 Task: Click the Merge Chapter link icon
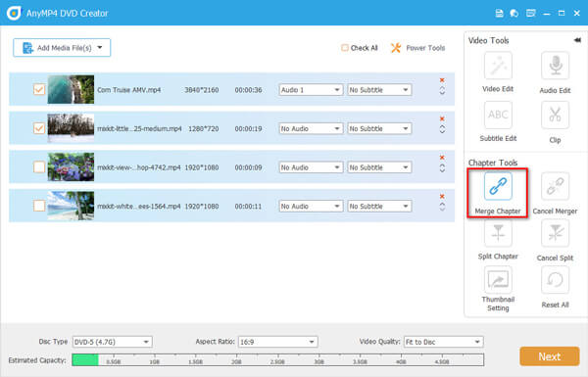click(x=498, y=186)
